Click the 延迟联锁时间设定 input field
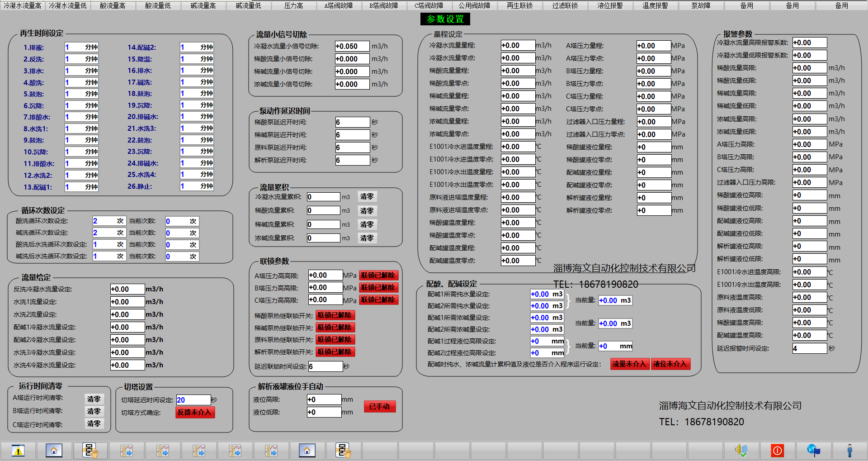 click(325, 366)
